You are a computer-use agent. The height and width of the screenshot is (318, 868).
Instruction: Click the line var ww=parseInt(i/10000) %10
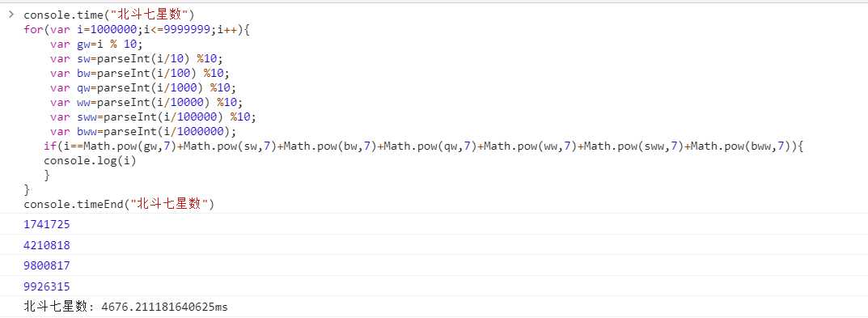point(146,102)
